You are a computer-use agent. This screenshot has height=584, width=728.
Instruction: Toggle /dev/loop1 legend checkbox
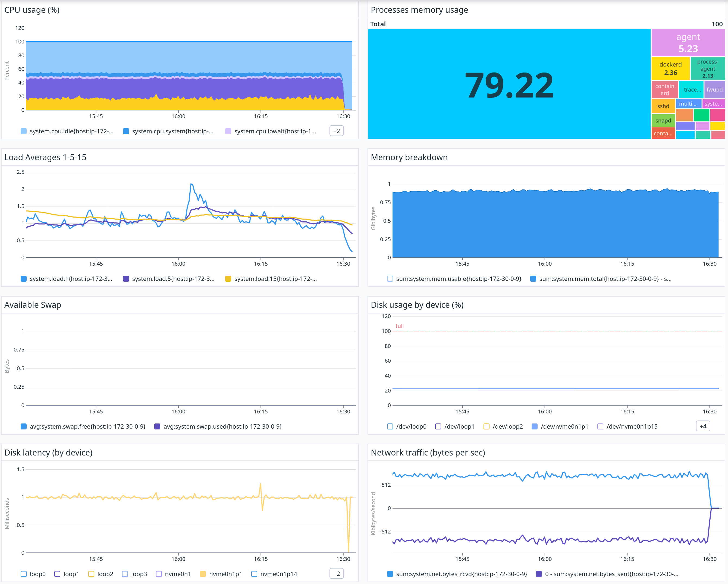tap(438, 427)
